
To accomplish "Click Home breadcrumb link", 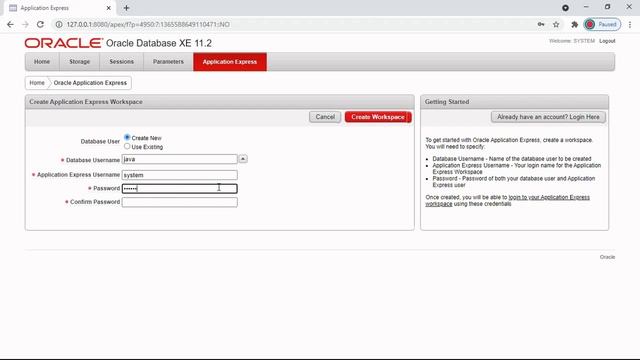I will tap(37, 83).
